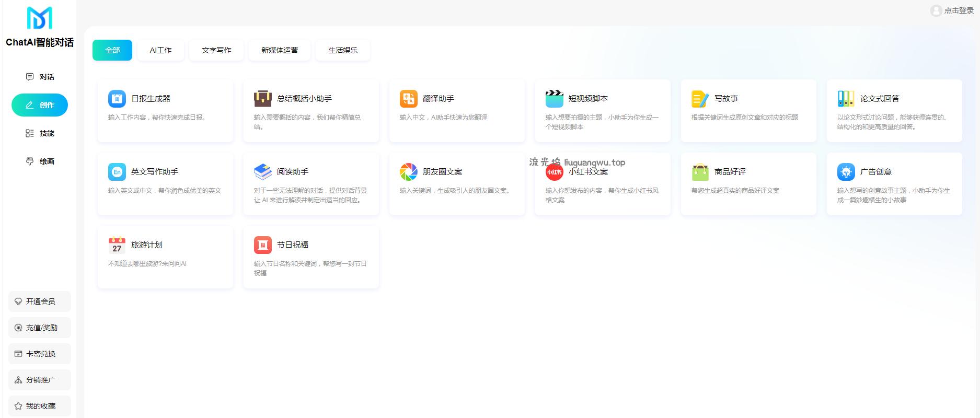Click the 绘画 paintbrush icon
Screen dimensions: 980x418
tap(30, 161)
